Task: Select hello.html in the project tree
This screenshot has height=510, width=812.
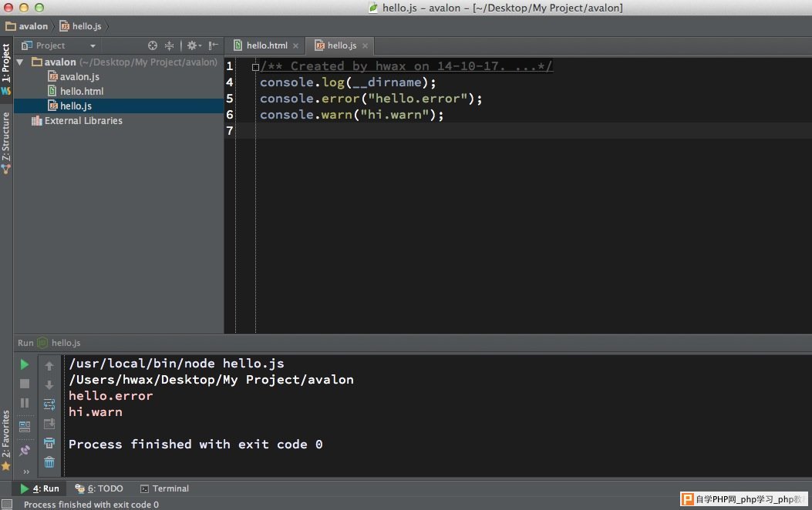Action: coord(81,91)
